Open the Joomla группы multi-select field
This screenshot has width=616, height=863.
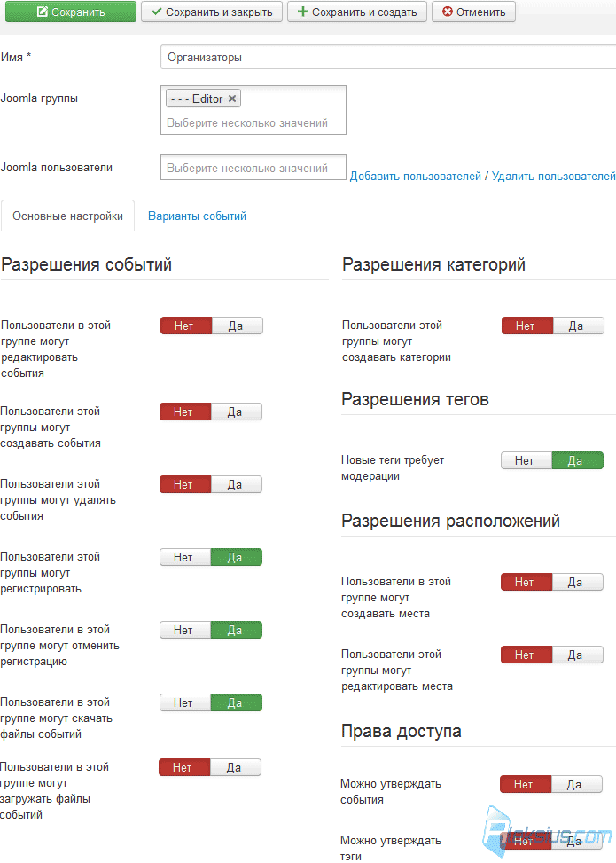(x=253, y=110)
